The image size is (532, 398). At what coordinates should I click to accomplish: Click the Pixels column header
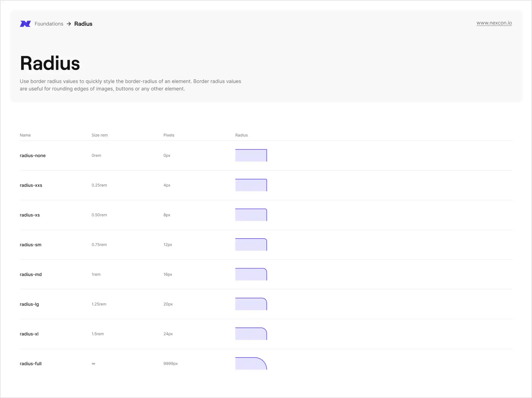[x=169, y=135]
